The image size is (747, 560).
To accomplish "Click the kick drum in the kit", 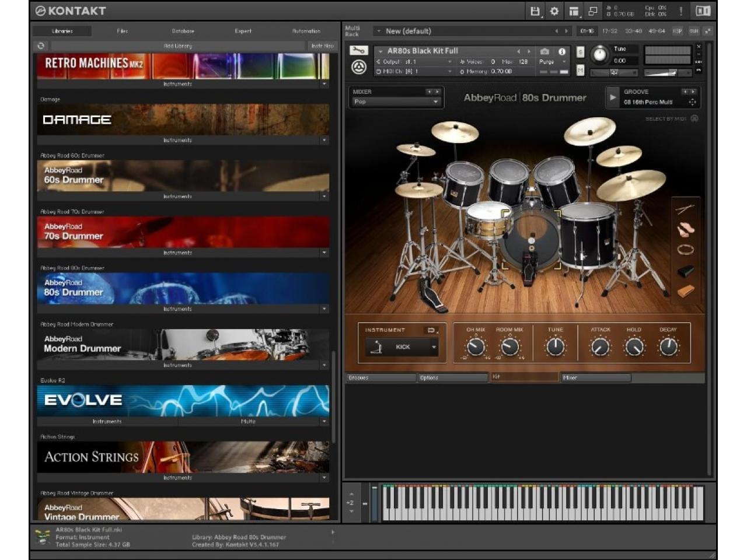I will point(532,241).
